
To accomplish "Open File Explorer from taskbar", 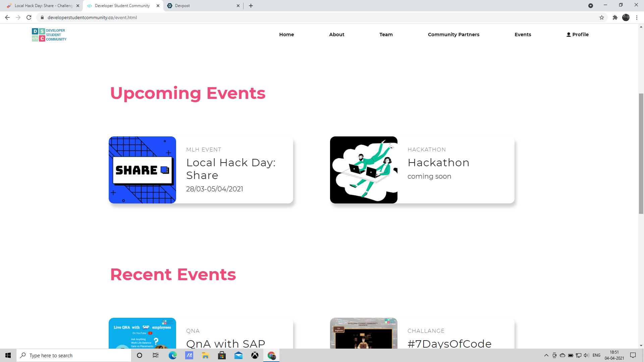I will 205,355.
